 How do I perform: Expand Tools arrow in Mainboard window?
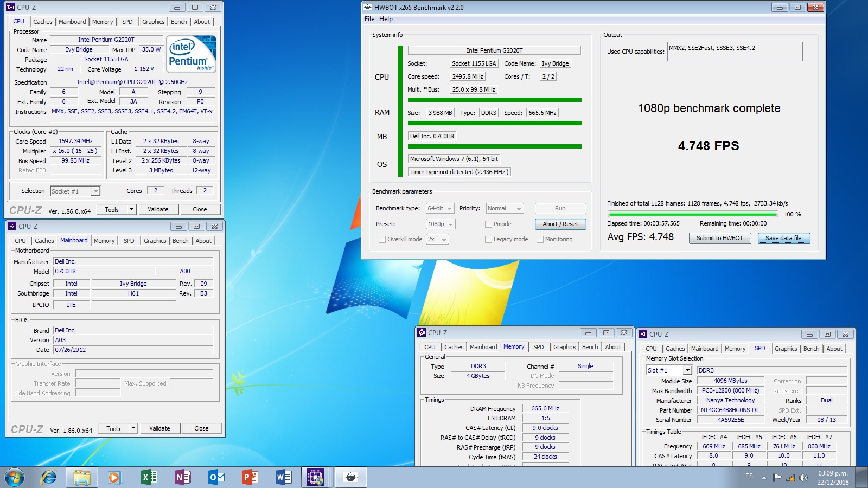[x=133, y=428]
